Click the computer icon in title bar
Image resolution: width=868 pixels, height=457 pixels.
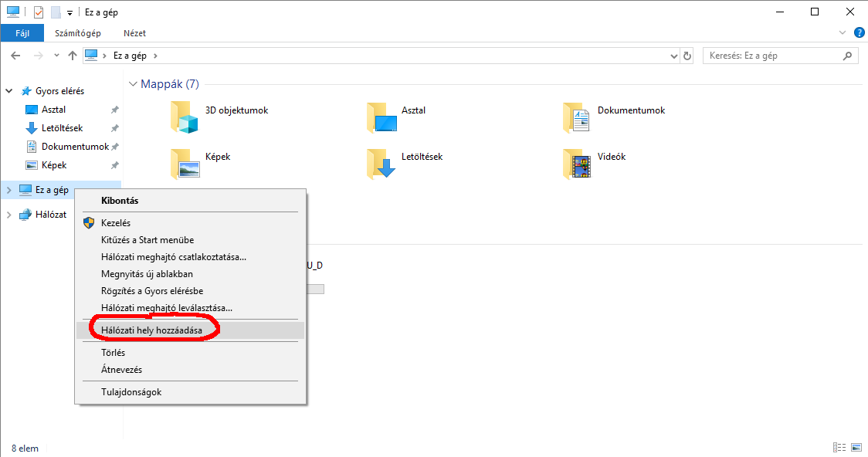tap(12, 12)
